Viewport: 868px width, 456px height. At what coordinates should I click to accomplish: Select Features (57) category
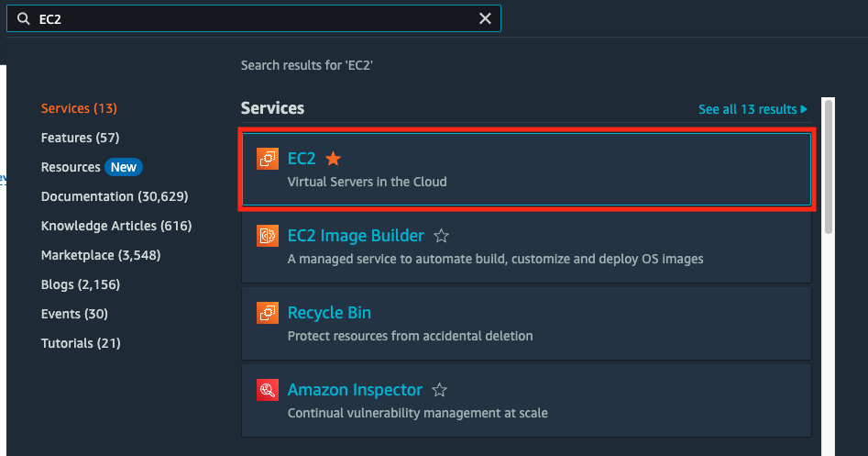coord(81,138)
